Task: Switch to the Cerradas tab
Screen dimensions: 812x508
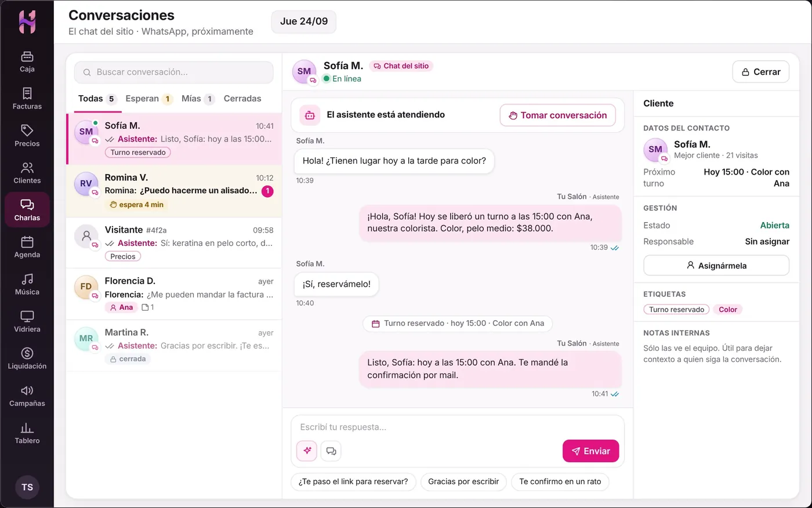Action: [242, 99]
